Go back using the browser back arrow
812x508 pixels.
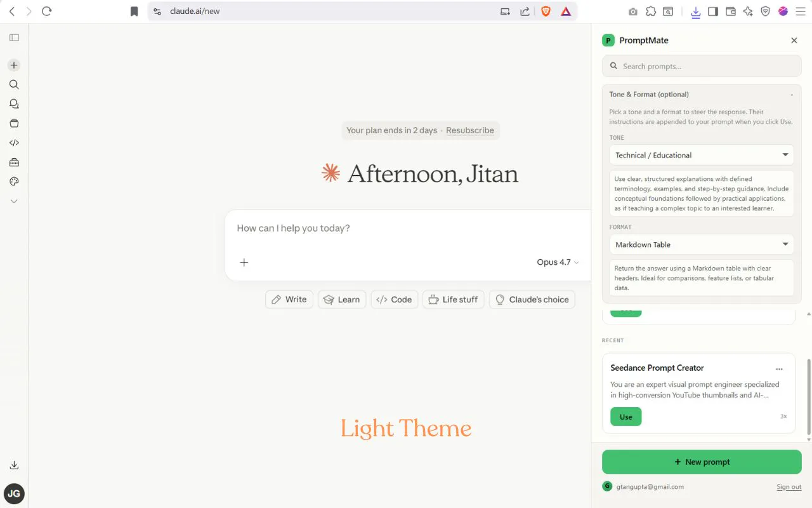[x=12, y=11]
